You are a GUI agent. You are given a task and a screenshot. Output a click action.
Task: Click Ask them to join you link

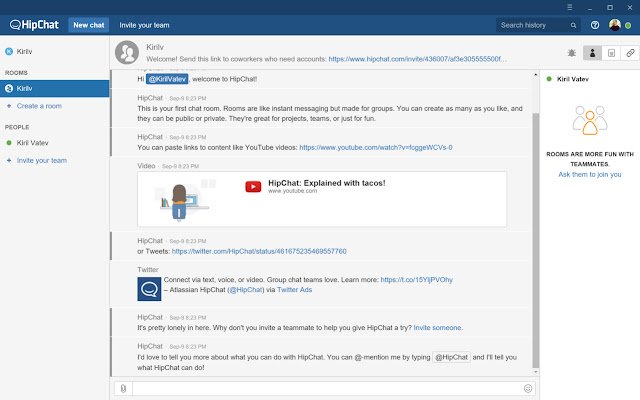(590, 174)
